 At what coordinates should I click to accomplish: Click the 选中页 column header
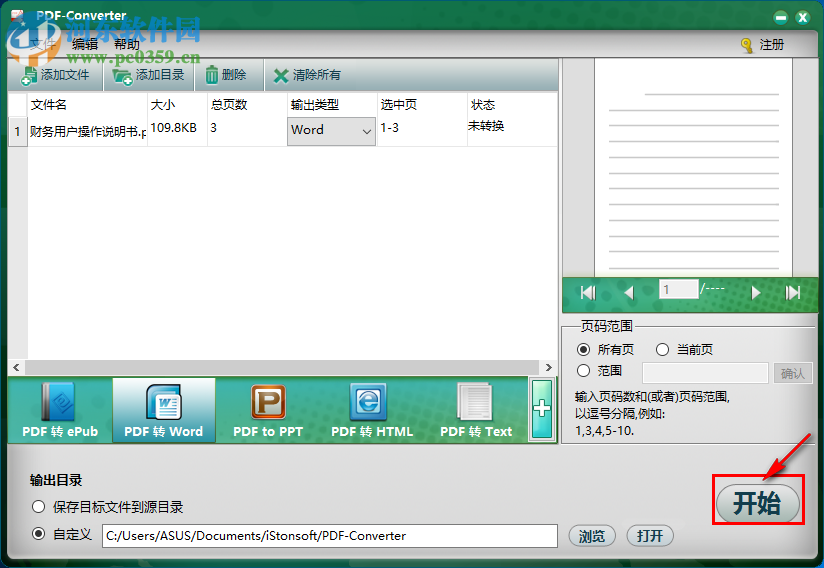(x=422, y=105)
